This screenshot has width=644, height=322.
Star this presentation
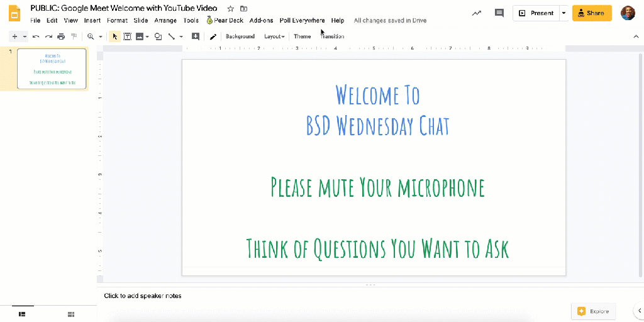point(231,9)
